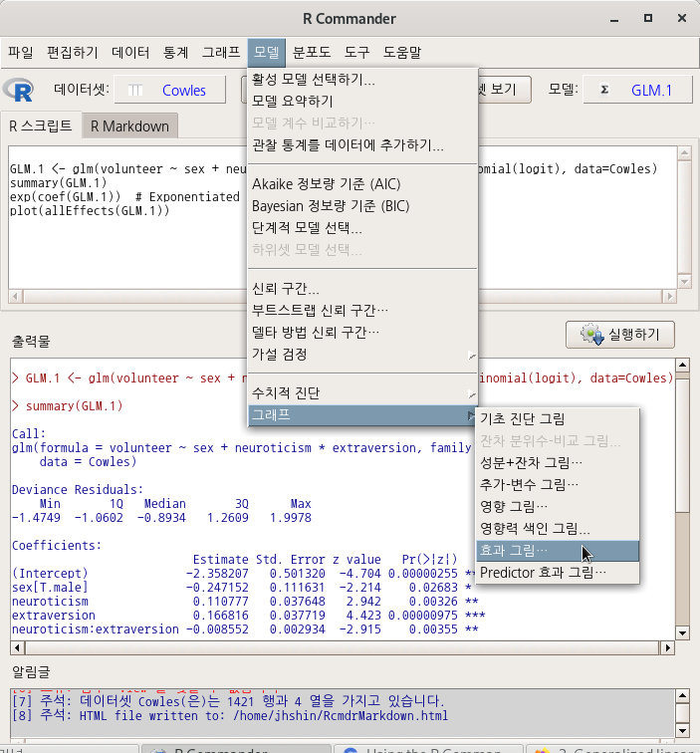Click the 실행하기 submit button
700x753 pixels.
pyautogui.click(x=619, y=335)
